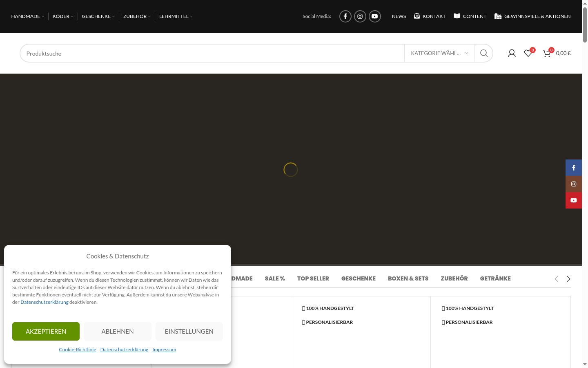
Task: Click the red YouTube sticky sidebar button
Action: 574,200
